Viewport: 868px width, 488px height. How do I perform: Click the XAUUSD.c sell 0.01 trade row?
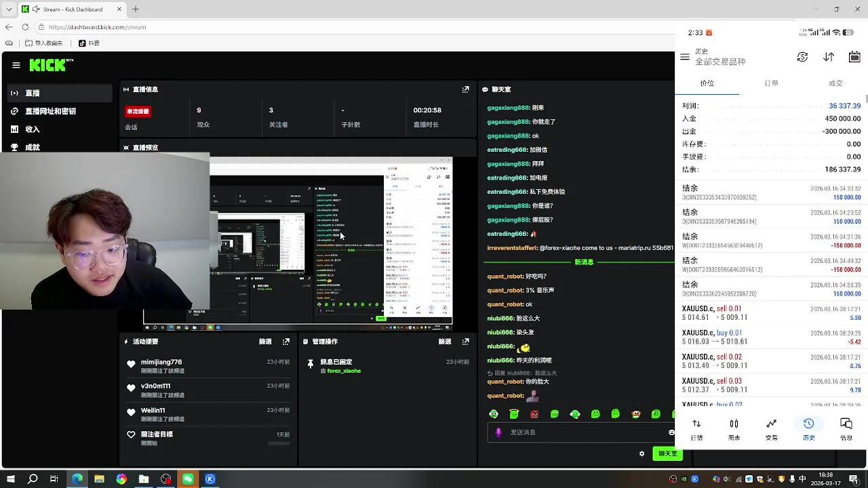(x=771, y=313)
